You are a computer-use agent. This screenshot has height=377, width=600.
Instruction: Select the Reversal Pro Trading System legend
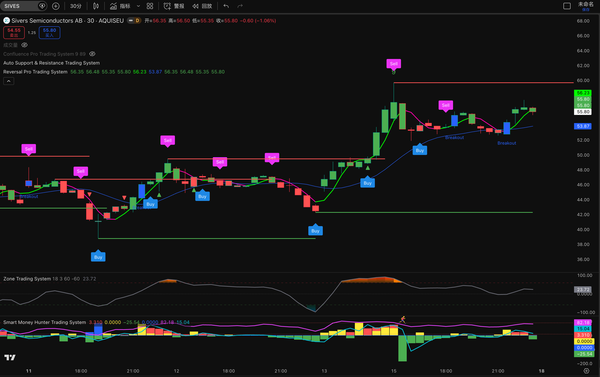[35, 72]
